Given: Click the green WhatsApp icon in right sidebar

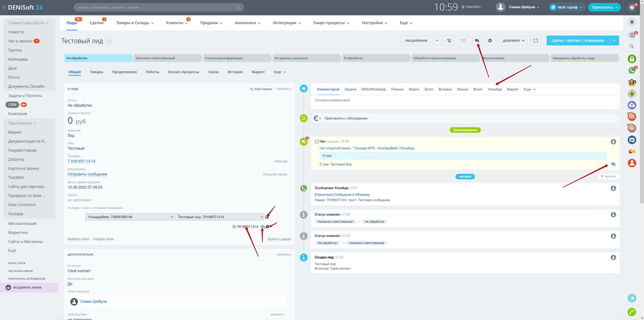Looking at the screenshot, I should [632, 70].
